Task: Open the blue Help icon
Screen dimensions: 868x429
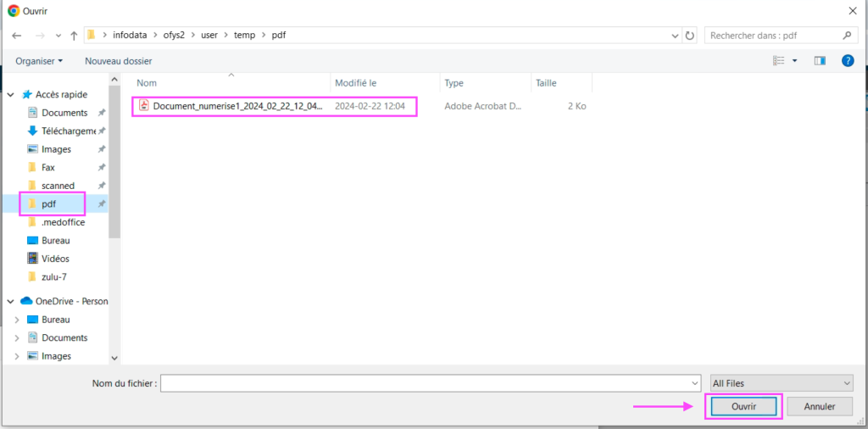Action: (x=848, y=60)
